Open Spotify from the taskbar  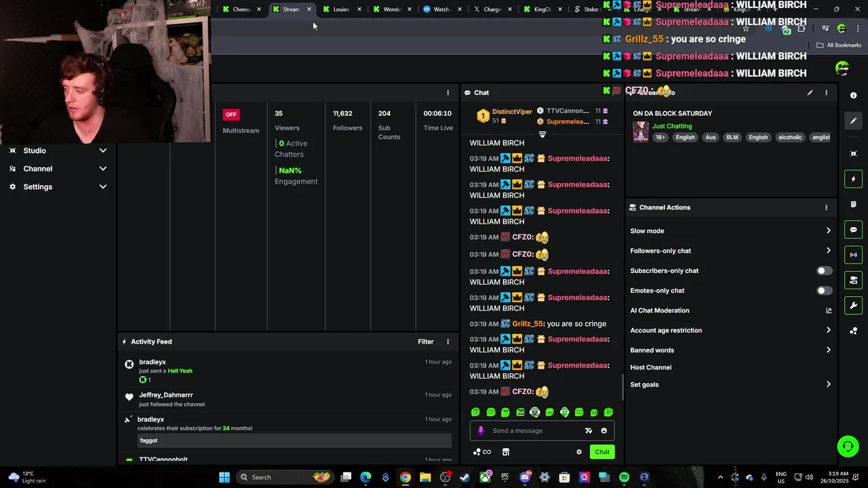click(x=624, y=477)
